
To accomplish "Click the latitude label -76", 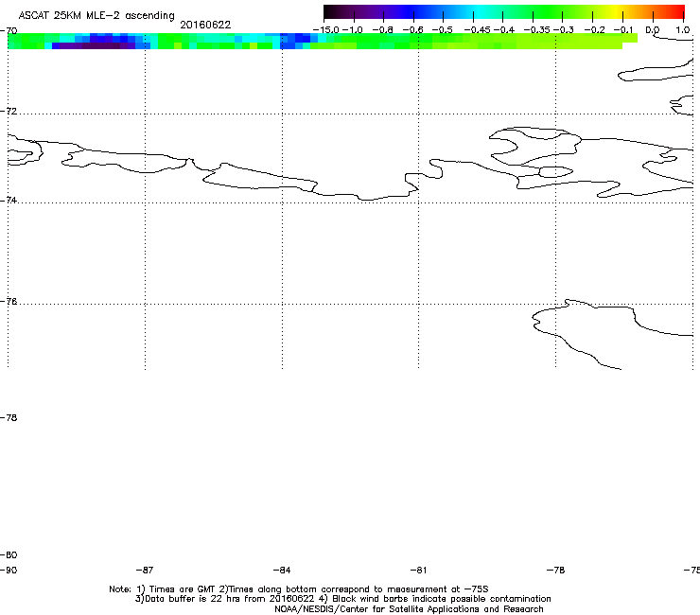I will [x=9, y=302].
